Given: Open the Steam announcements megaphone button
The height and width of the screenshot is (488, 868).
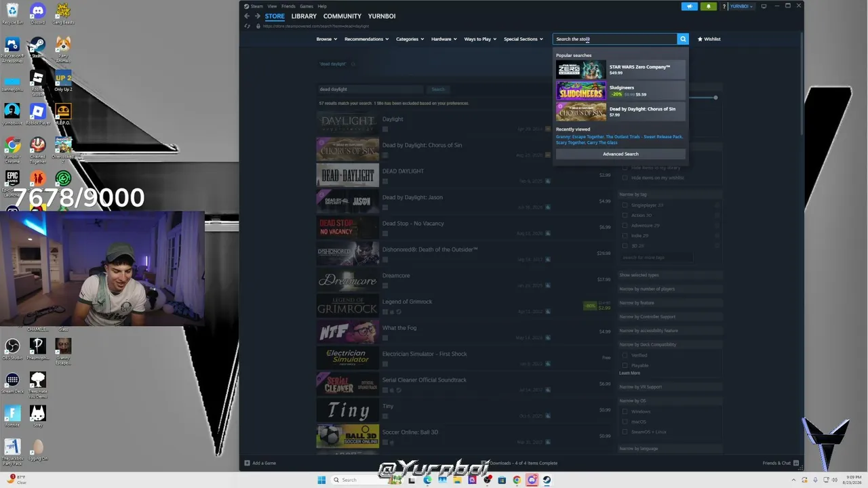Looking at the screenshot, I should [689, 6].
